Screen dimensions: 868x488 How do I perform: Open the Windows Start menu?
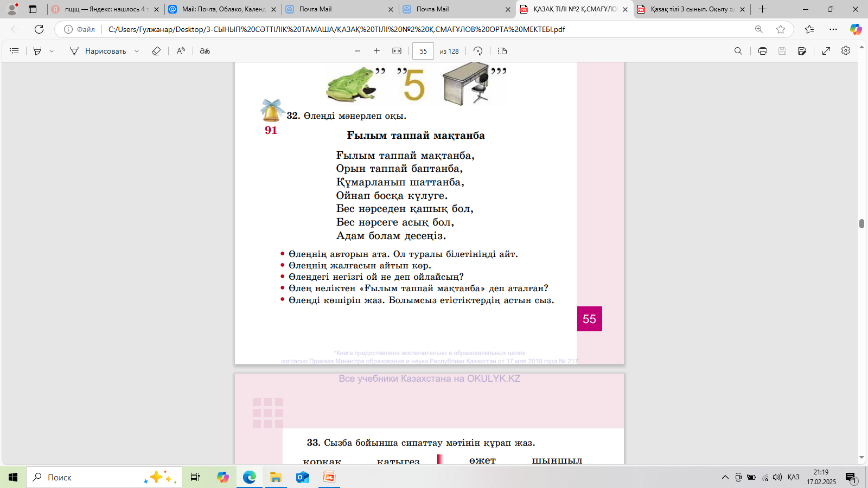[x=13, y=477]
